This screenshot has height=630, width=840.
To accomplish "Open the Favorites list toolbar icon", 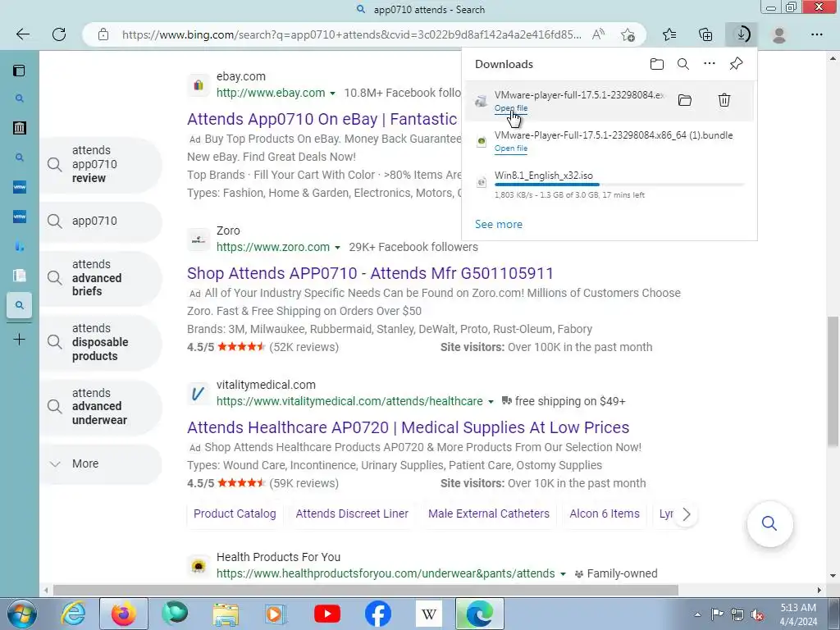I will pyautogui.click(x=669, y=34).
